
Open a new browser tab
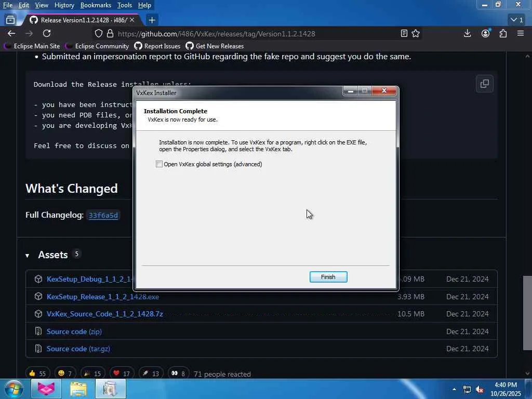click(x=152, y=20)
